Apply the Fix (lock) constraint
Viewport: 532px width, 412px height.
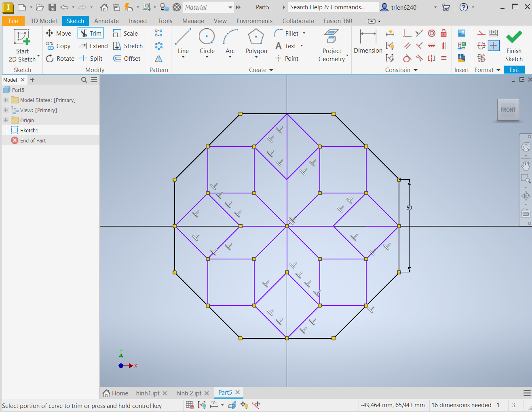tap(443, 33)
